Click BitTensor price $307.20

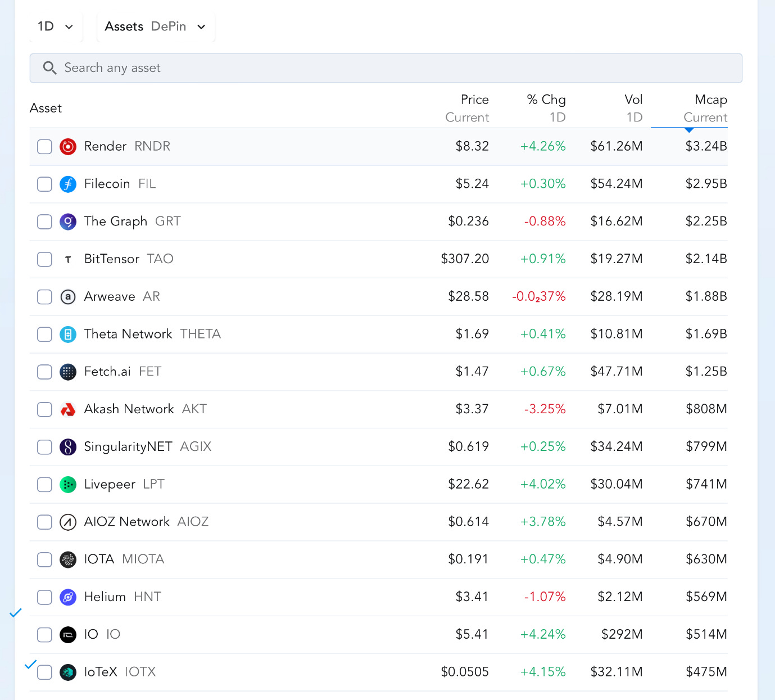[x=465, y=259]
